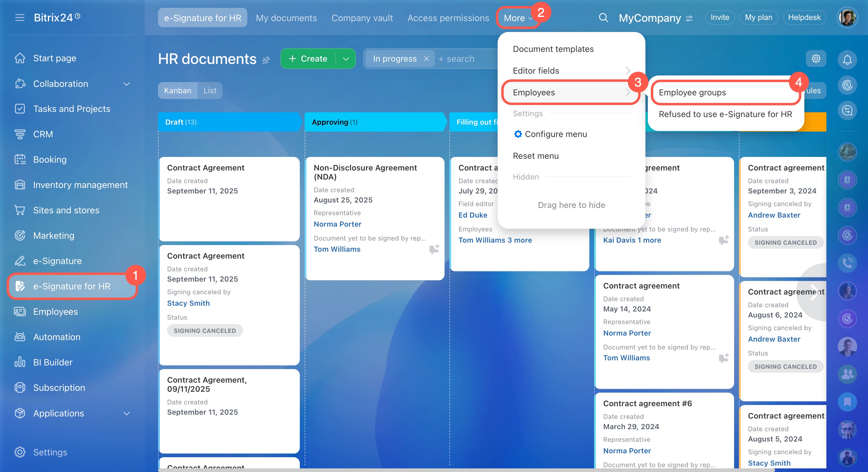
Task: Open Booking calendar icon in sidebar
Action: point(20,159)
